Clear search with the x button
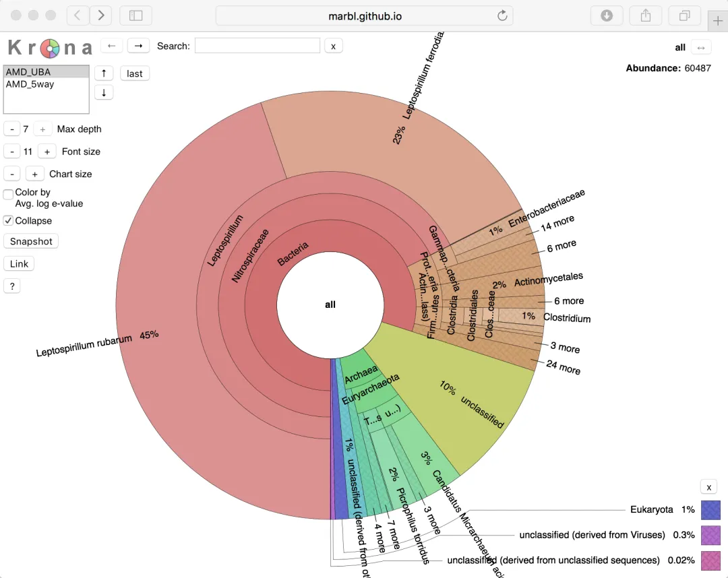Image resolution: width=728 pixels, height=578 pixels. pos(334,46)
